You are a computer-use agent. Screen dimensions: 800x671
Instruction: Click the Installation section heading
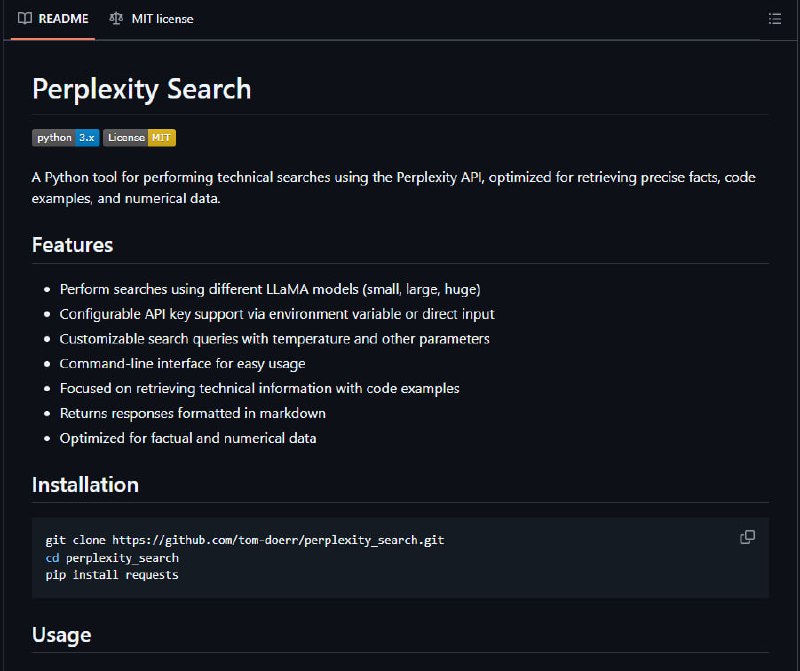[85, 485]
